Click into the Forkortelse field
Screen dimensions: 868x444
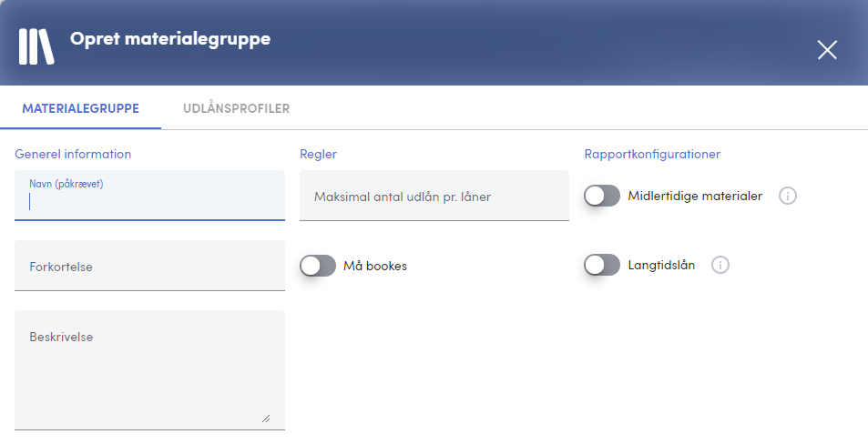(x=149, y=266)
